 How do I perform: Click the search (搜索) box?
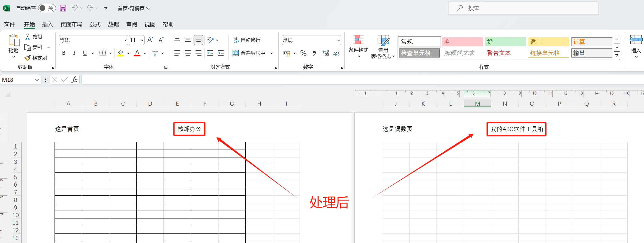[x=523, y=8]
